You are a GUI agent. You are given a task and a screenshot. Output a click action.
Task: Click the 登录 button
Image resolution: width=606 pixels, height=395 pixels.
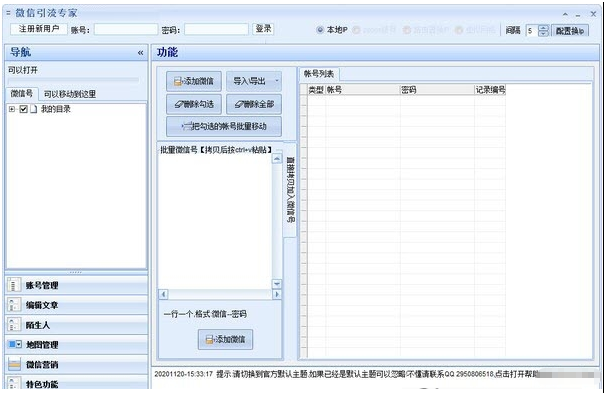point(263,29)
